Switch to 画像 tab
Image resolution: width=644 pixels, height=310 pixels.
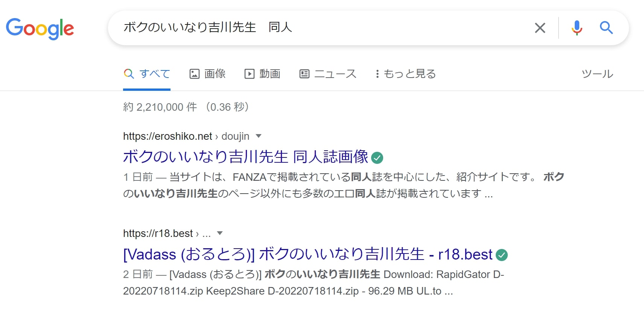207,74
